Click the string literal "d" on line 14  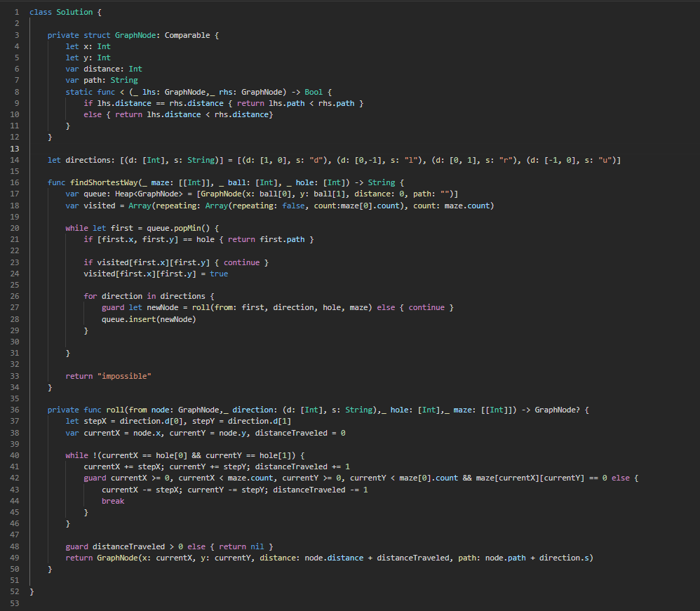tap(316, 160)
